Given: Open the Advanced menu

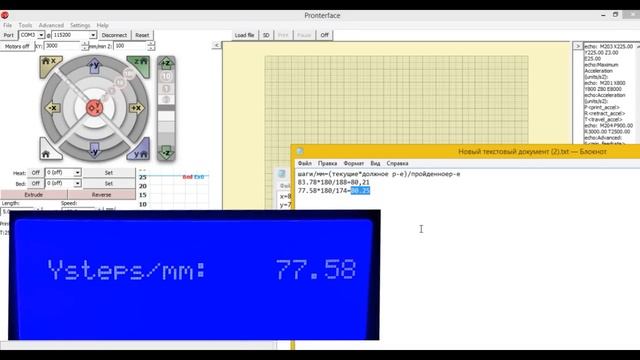Looking at the screenshot, I should (51, 25).
